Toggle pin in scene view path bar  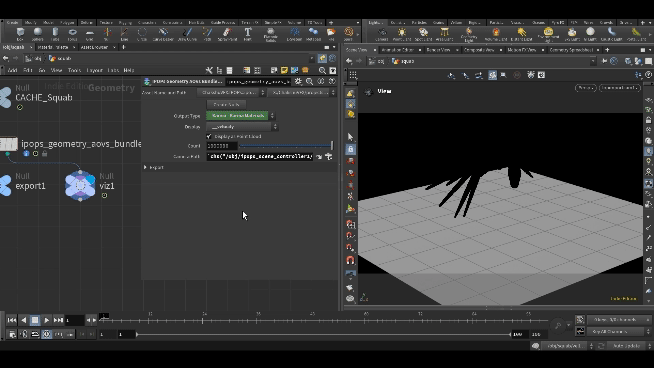click(x=604, y=61)
